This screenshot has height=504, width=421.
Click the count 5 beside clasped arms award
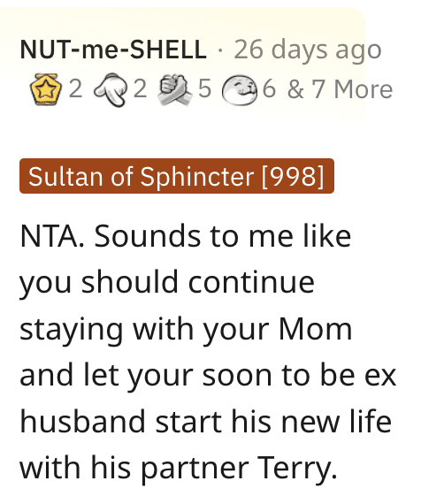[205, 89]
